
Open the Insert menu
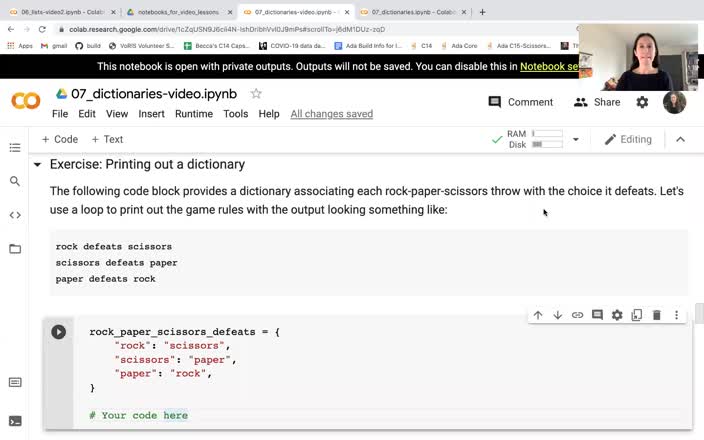point(151,114)
